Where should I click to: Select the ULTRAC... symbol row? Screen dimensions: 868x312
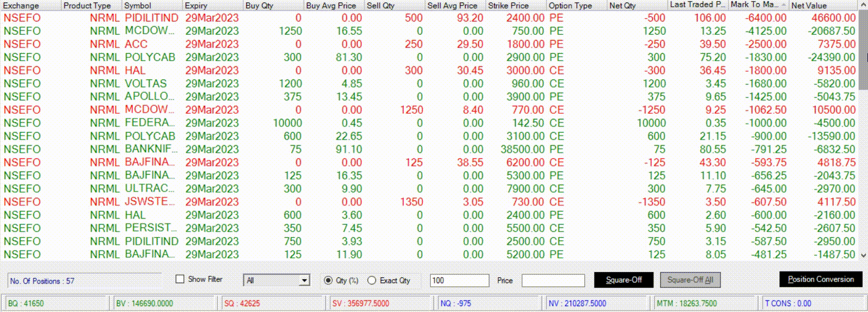[150, 189]
